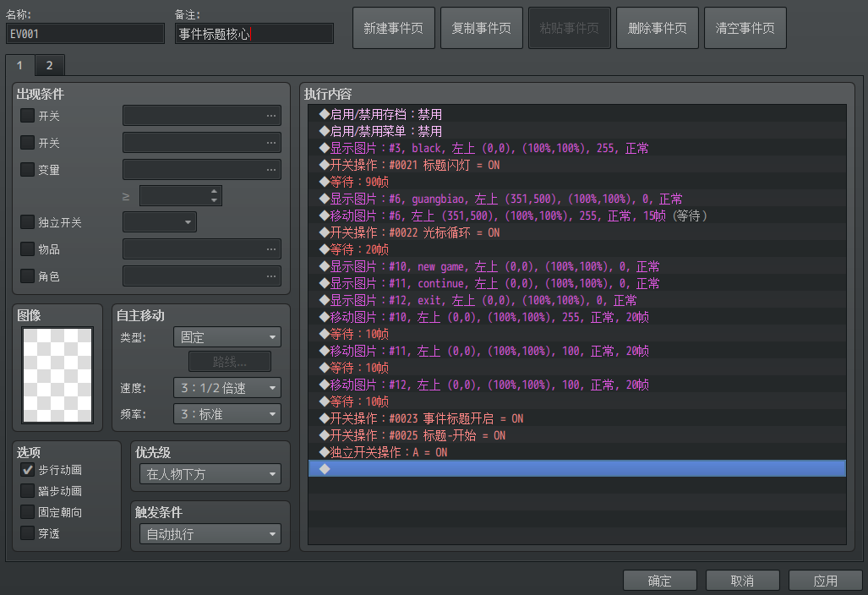Select 显示图片 #10 new game command
The height and width of the screenshot is (595, 868).
click(x=576, y=266)
